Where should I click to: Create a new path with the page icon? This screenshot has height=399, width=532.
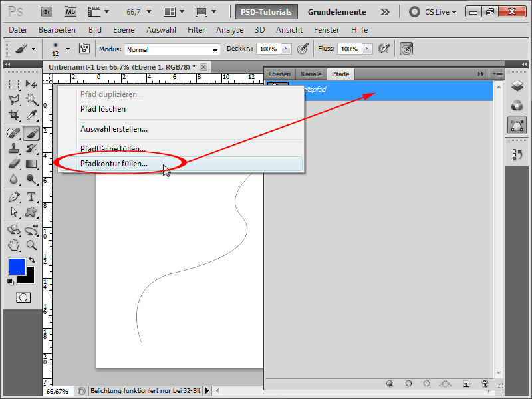[x=466, y=384]
